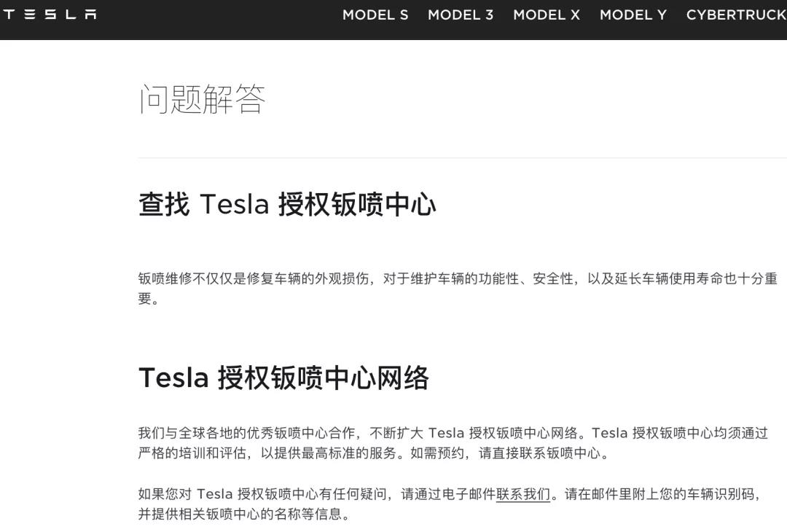This screenshot has width=787, height=532.
Task: Open MODEL Y from the top navigation
Action: (x=633, y=15)
